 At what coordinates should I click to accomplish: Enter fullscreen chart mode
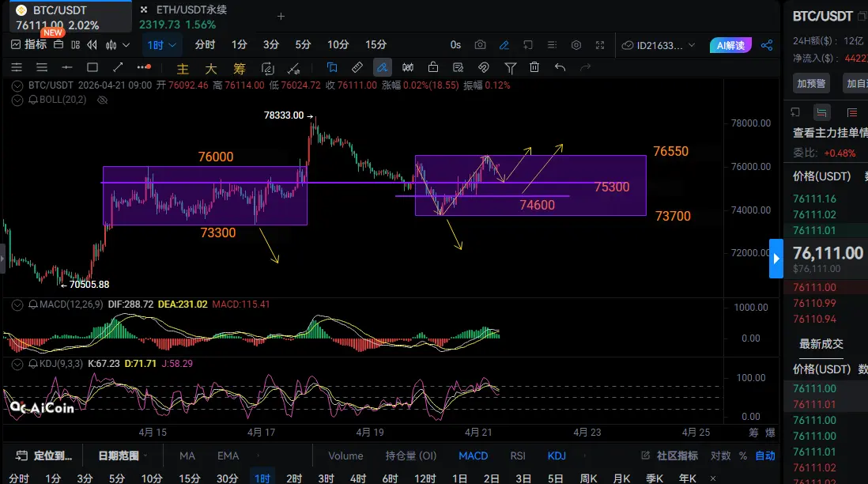600,45
